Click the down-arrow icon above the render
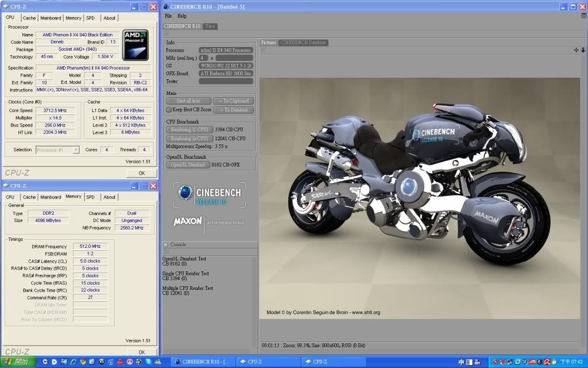The width and height of the screenshot is (588, 368). [583, 50]
